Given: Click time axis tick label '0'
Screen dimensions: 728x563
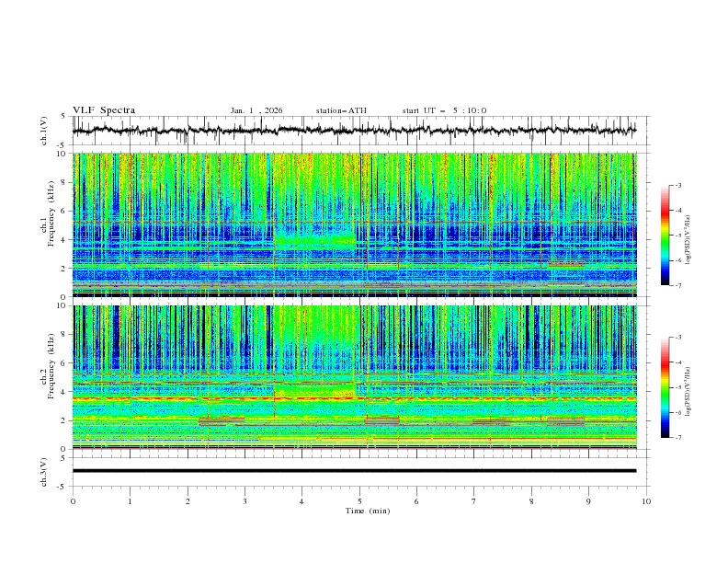Looking at the screenshot, I should pyautogui.click(x=73, y=501).
